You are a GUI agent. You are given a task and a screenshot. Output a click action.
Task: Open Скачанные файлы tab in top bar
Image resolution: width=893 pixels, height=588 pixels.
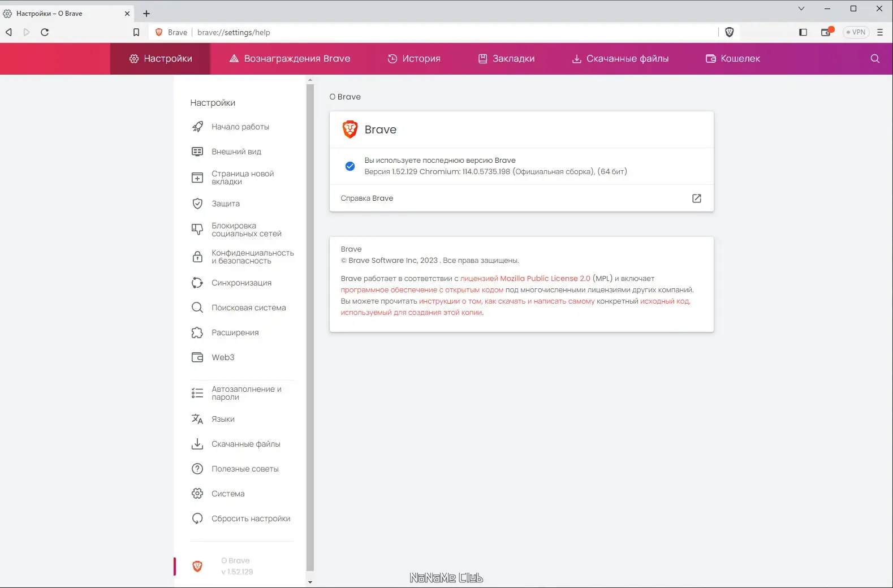click(x=620, y=59)
